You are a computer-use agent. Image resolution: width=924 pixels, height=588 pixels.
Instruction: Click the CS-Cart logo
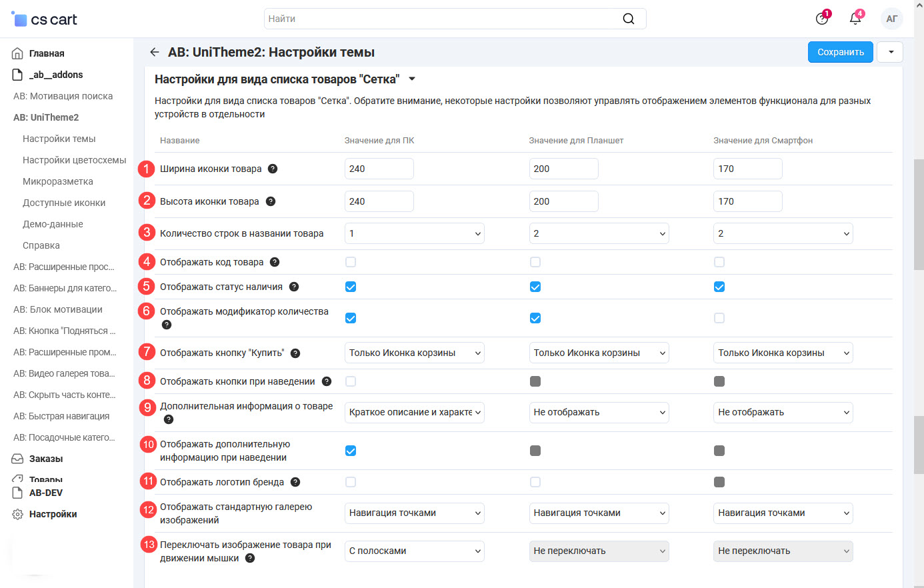pos(44,19)
